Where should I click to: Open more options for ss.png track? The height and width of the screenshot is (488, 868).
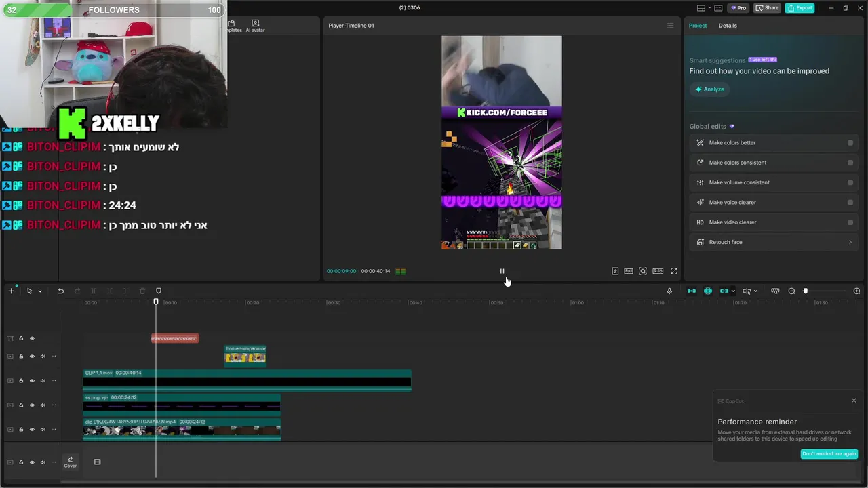54,405
